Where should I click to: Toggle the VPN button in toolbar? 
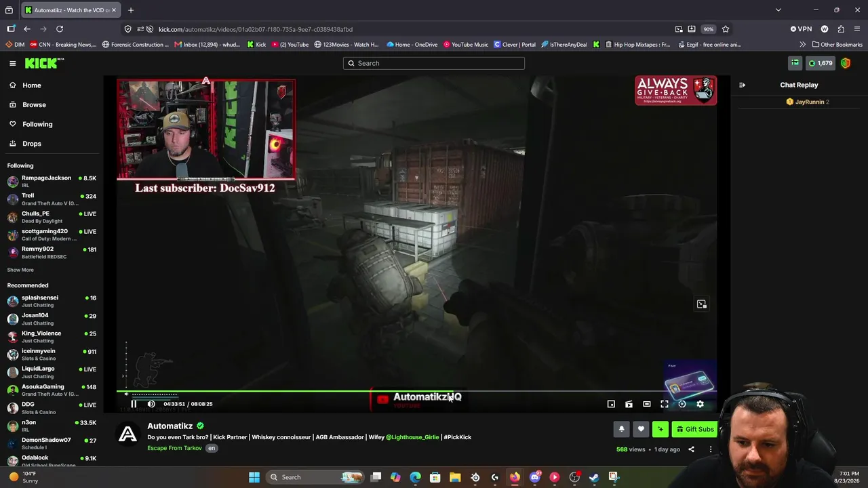801,29
